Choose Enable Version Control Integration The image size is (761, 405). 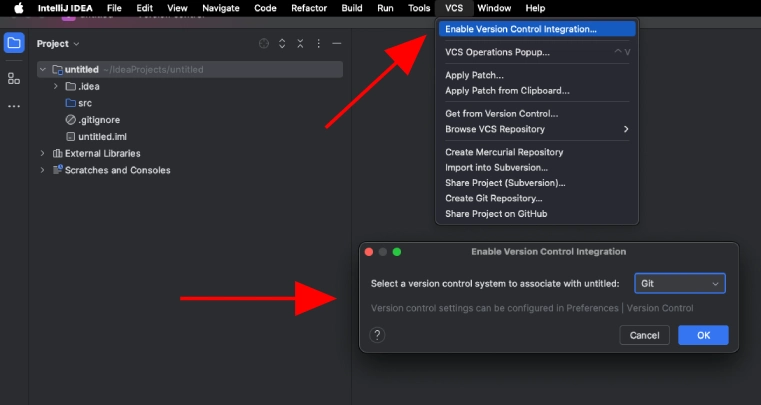click(537, 29)
